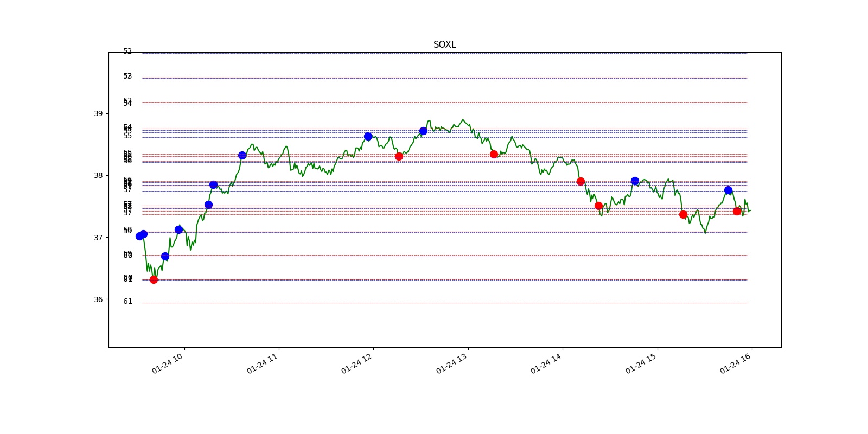
Task: Click the red marker shortly after 12:00
Action: pos(399,156)
